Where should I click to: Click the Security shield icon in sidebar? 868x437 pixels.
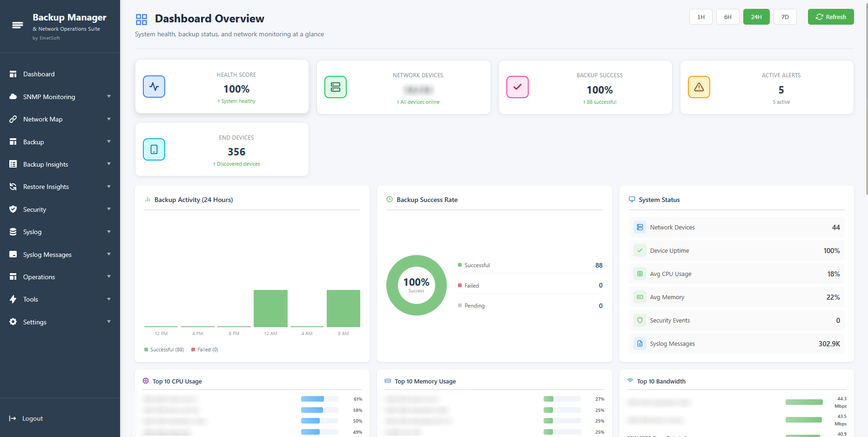coord(13,209)
